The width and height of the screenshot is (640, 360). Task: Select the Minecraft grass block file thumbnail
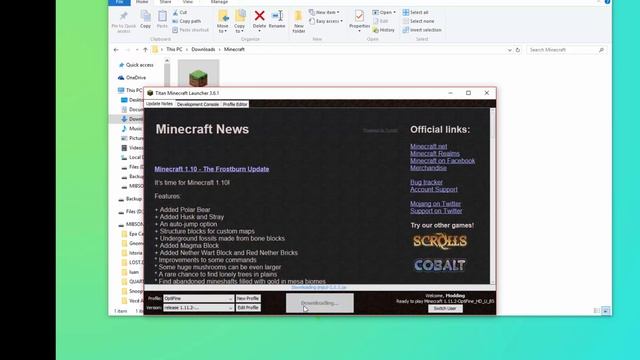point(198,74)
